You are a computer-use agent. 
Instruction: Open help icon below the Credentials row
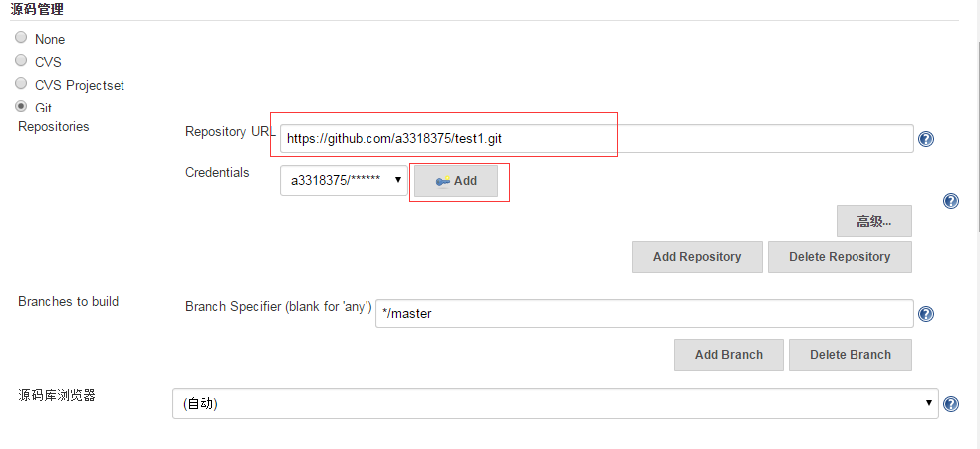951,200
